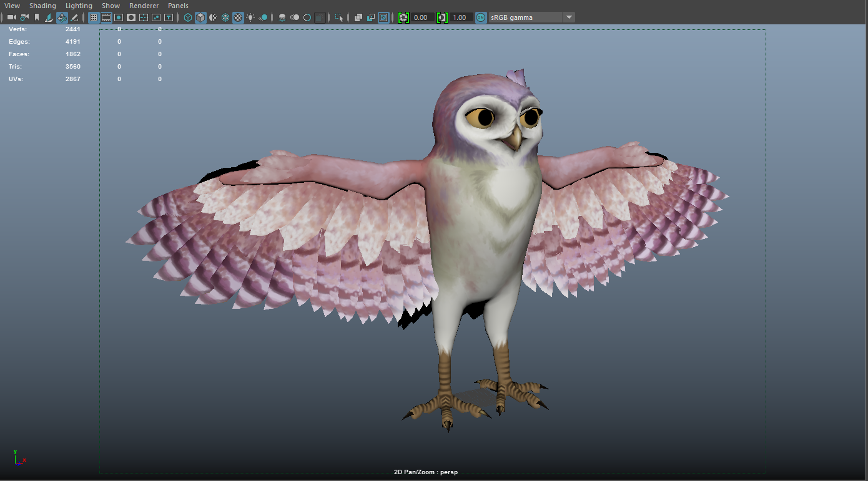Toggle the color management ON button

click(480, 17)
